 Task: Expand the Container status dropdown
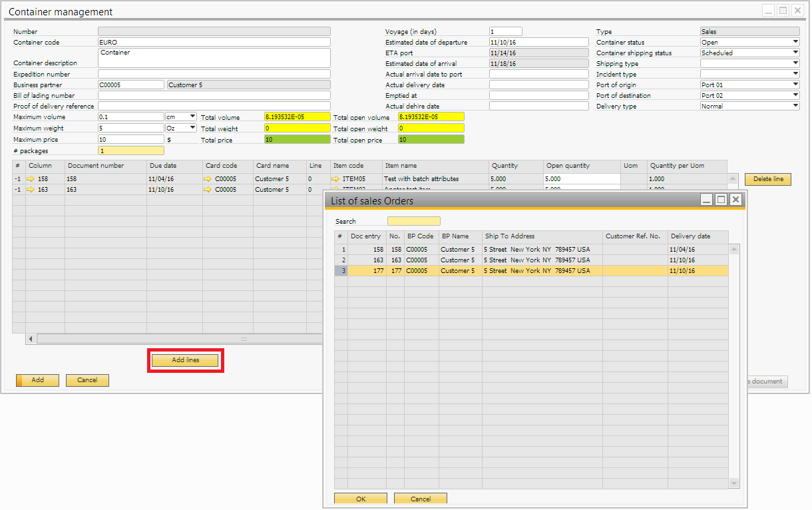pos(795,43)
